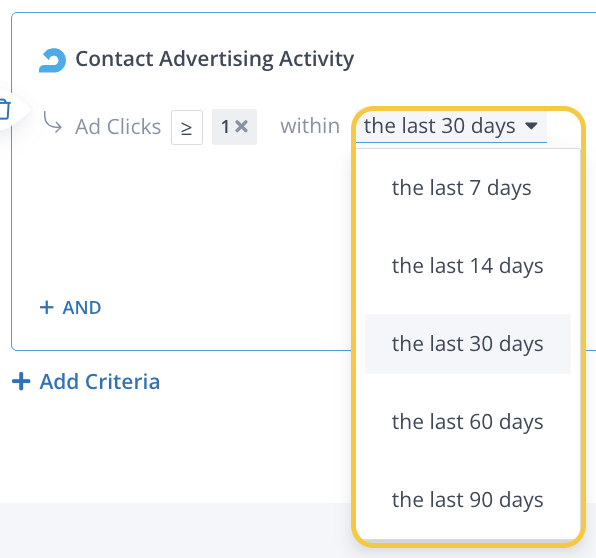The width and height of the screenshot is (596, 558).
Task: Click the 'within' label text
Action: (310, 126)
